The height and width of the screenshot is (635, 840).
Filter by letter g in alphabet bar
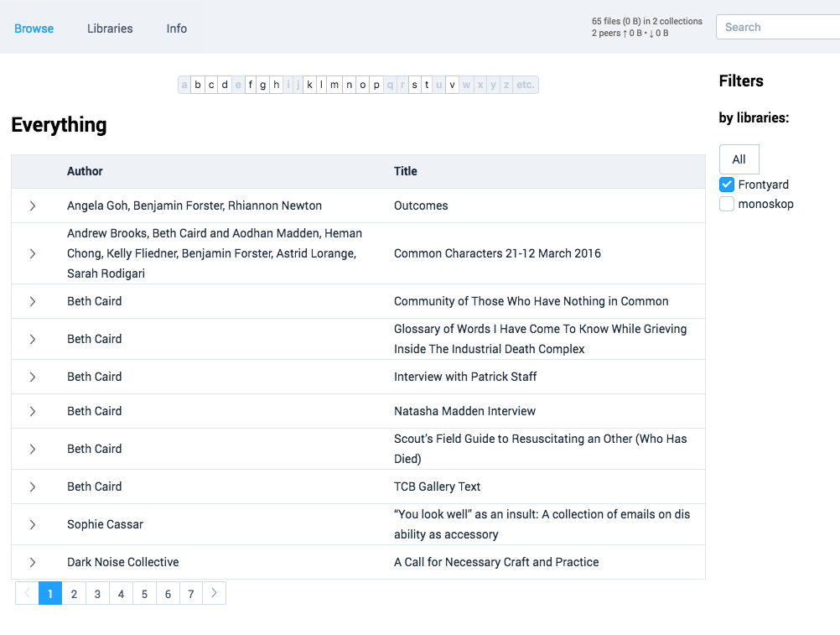coord(262,85)
